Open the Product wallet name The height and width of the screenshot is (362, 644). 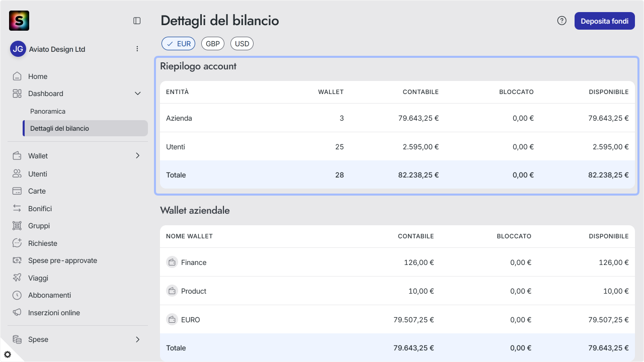194,291
